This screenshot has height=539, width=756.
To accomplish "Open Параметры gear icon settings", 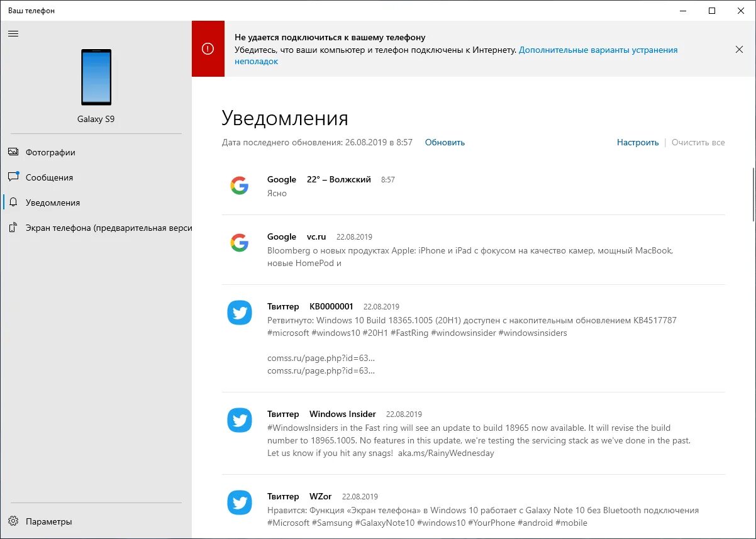I will pyautogui.click(x=13, y=521).
